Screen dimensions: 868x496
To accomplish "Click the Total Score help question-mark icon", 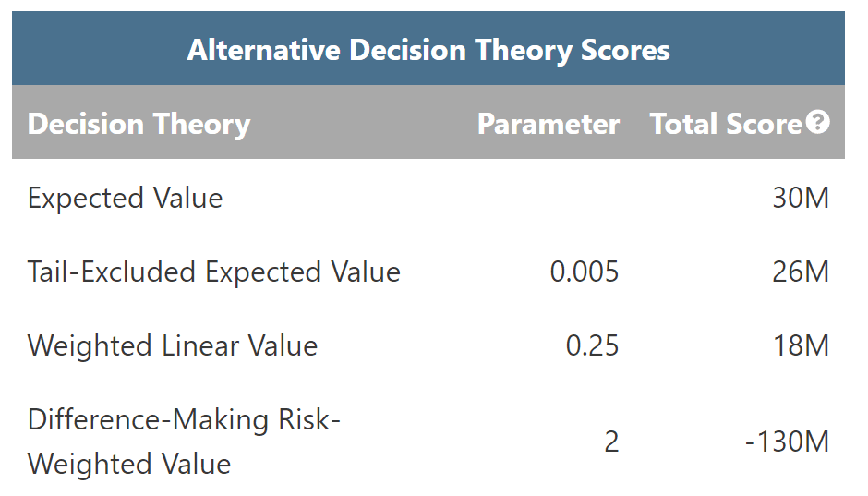I will (817, 122).
